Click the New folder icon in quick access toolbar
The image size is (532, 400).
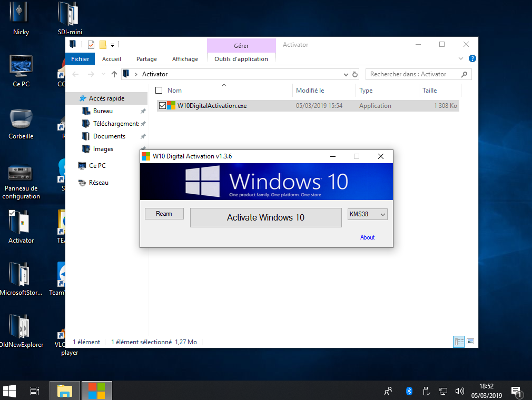tap(103, 45)
